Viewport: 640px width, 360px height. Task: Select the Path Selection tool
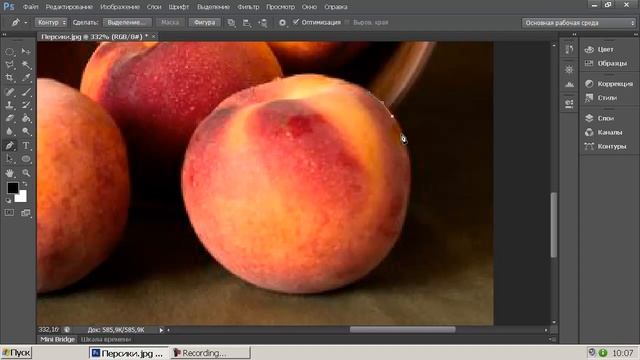click(x=10, y=159)
